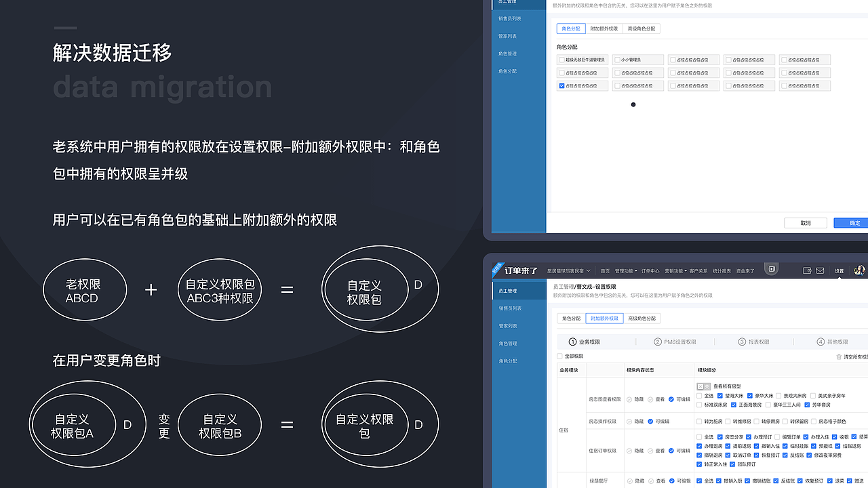Open 统计报表 in the navbar
868x488 pixels.
click(722, 270)
